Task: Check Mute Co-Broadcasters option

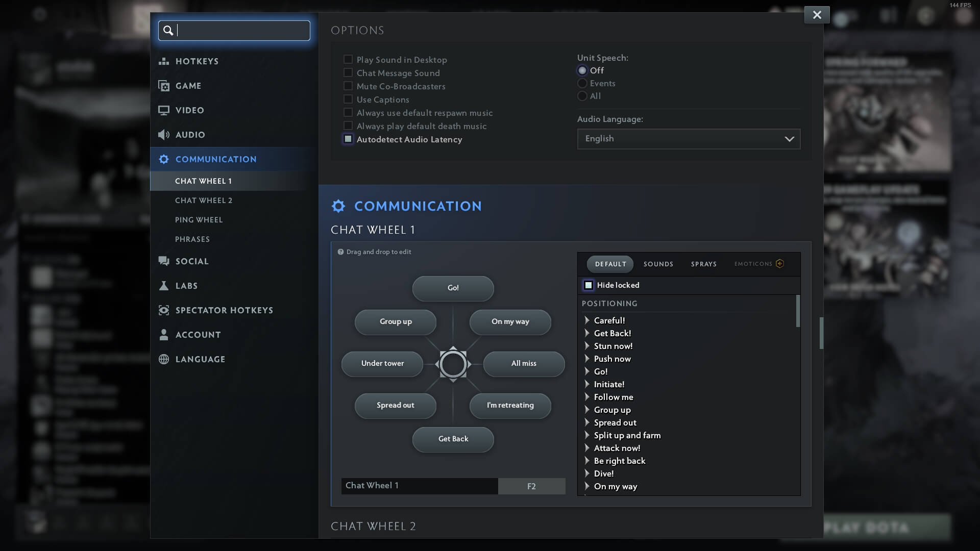Action: click(348, 86)
